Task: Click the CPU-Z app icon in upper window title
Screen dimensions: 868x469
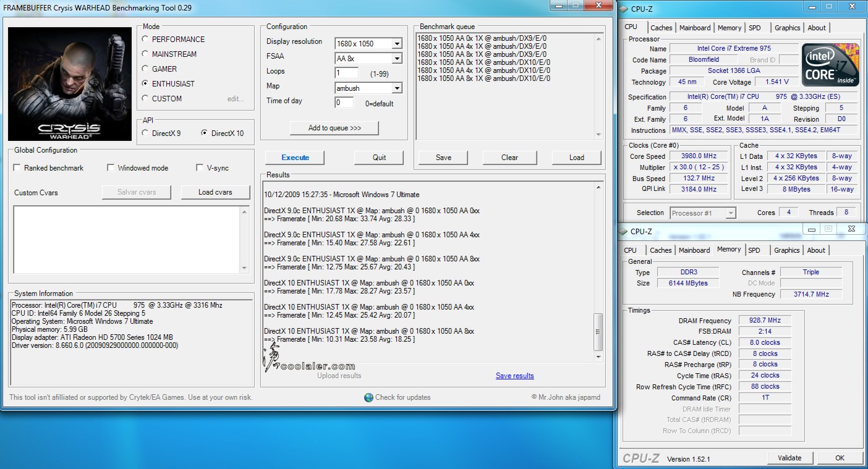Action: [x=623, y=9]
